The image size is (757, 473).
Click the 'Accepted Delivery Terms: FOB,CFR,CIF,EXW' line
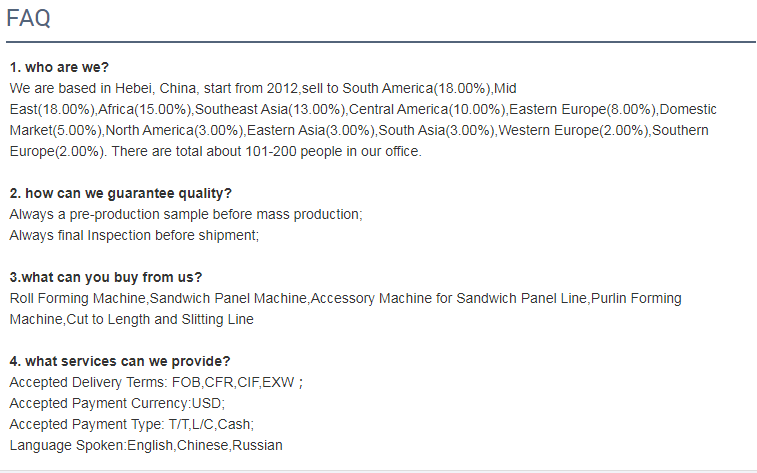click(x=156, y=382)
